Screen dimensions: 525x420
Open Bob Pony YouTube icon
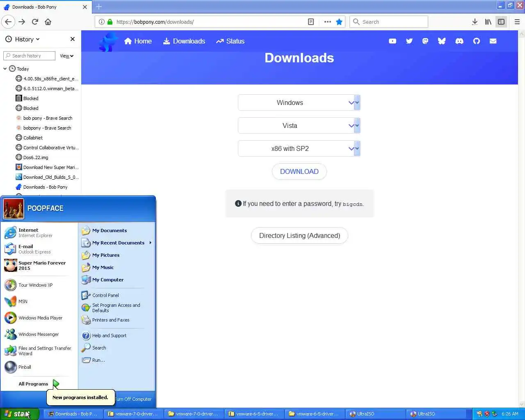pos(393,41)
